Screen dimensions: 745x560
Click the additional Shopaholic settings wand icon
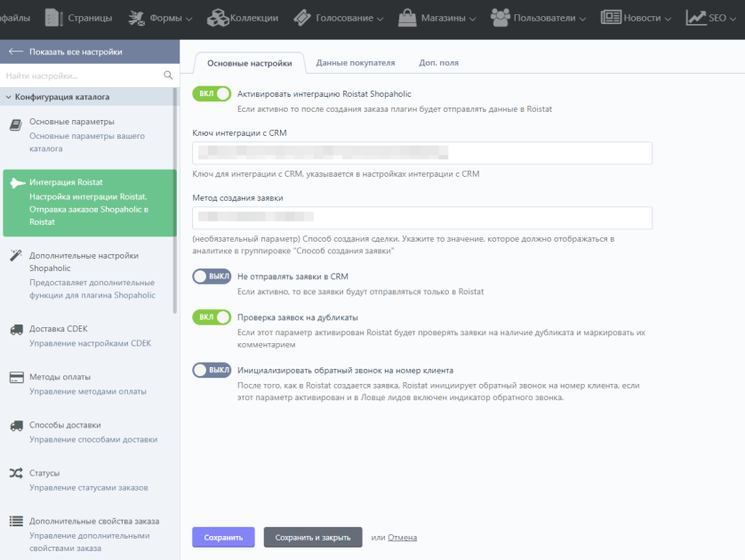[16, 255]
